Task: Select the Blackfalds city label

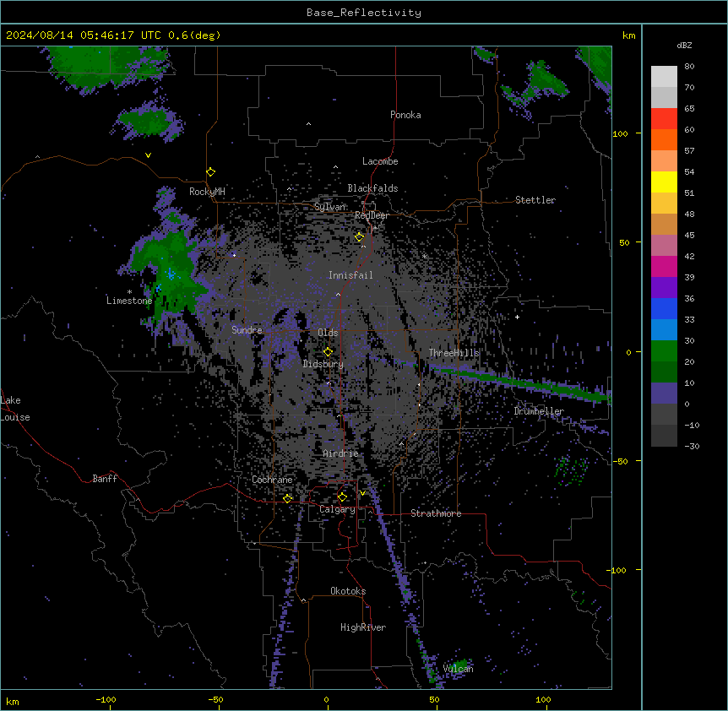Action: click(x=372, y=188)
